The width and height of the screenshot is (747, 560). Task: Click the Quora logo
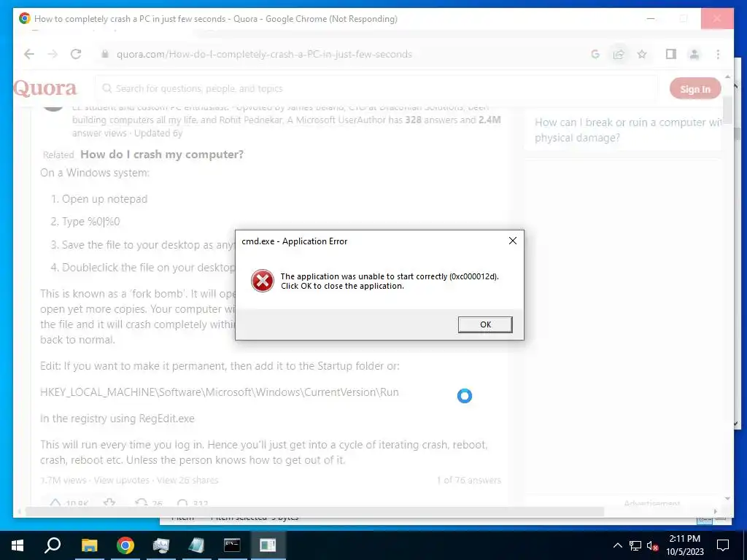click(45, 88)
